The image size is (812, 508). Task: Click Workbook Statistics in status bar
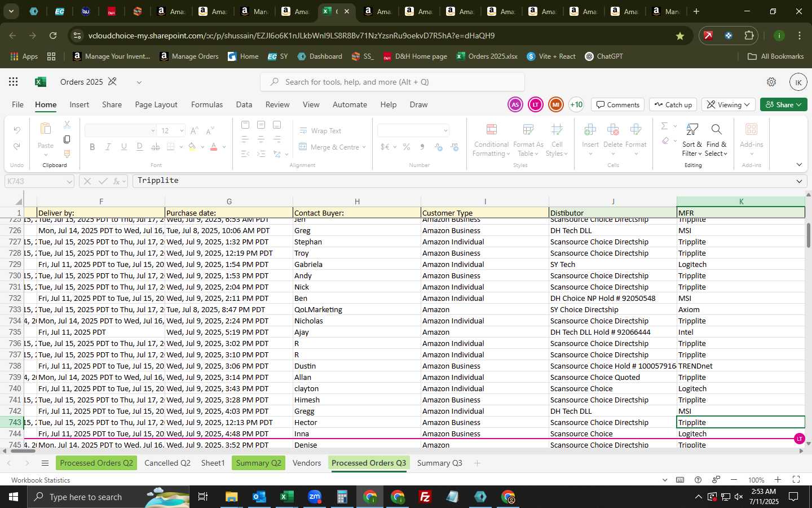[41, 480]
